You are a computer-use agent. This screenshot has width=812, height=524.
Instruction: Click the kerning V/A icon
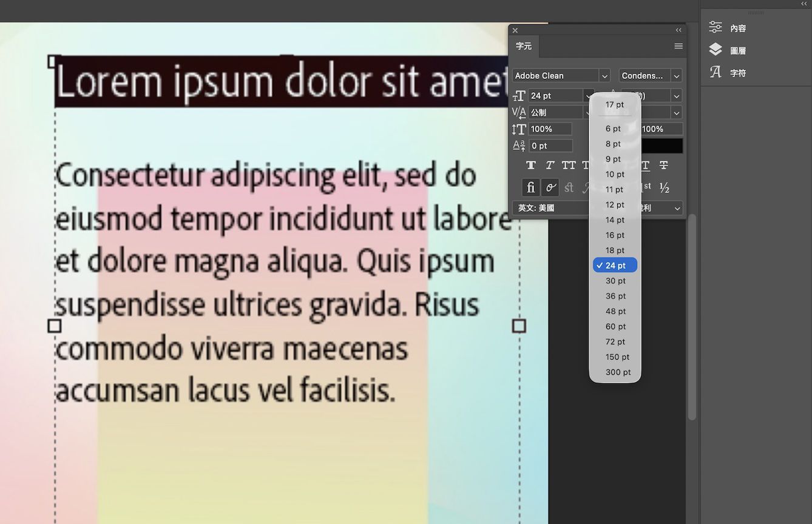click(519, 112)
